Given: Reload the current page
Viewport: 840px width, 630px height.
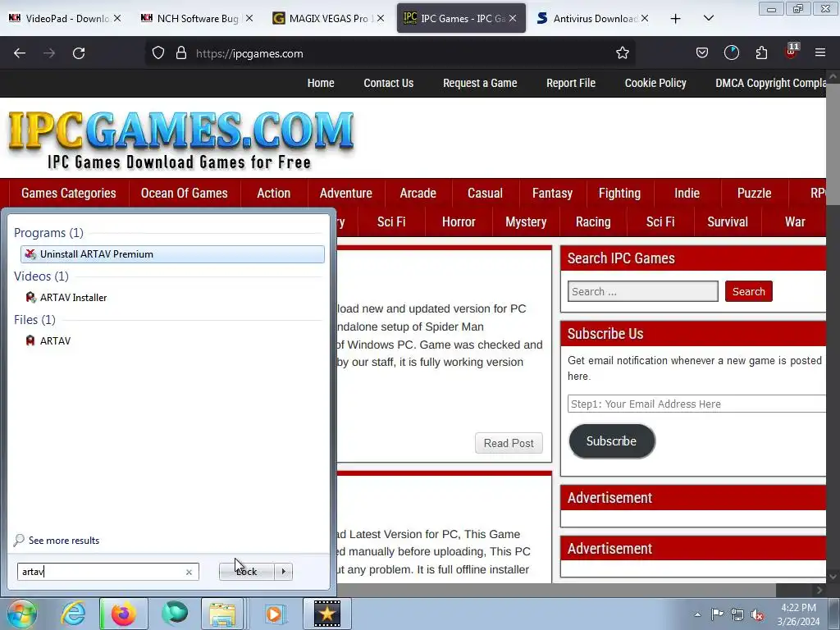Looking at the screenshot, I should (x=79, y=53).
